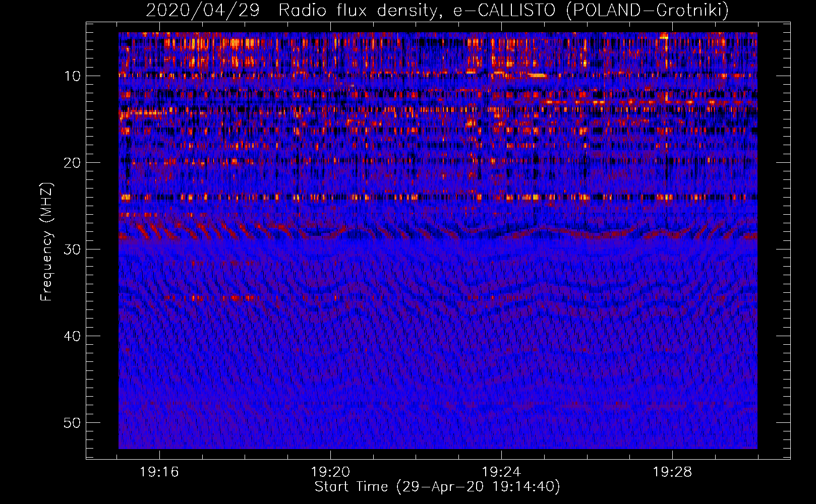Viewport: 816px width, 504px height.
Task: Click the 10 MHz frequency tick label
Action: (73, 76)
